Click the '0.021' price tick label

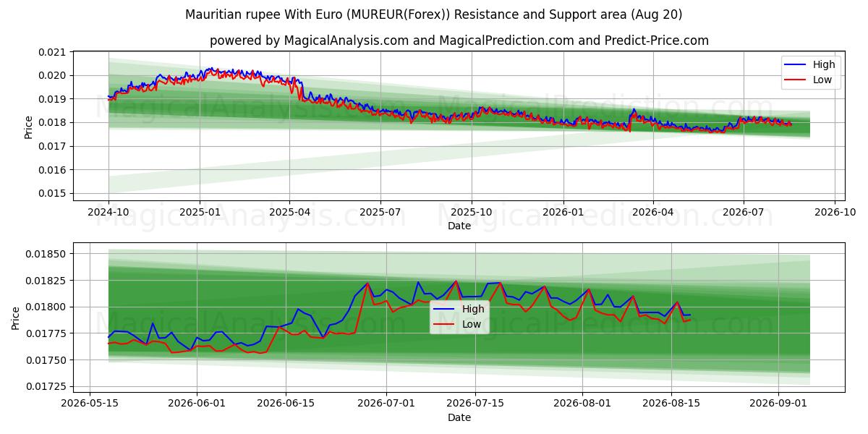point(52,52)
